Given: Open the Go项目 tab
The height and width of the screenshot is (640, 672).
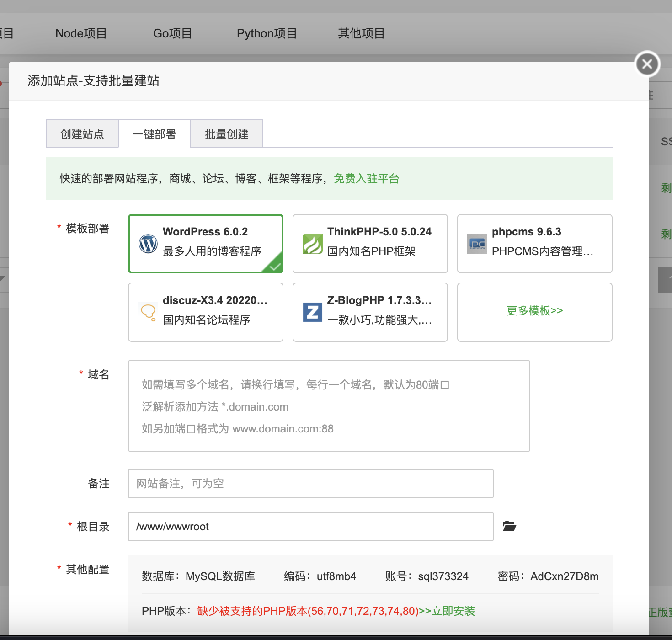Looking at the screenshot, I should [172, 33].
